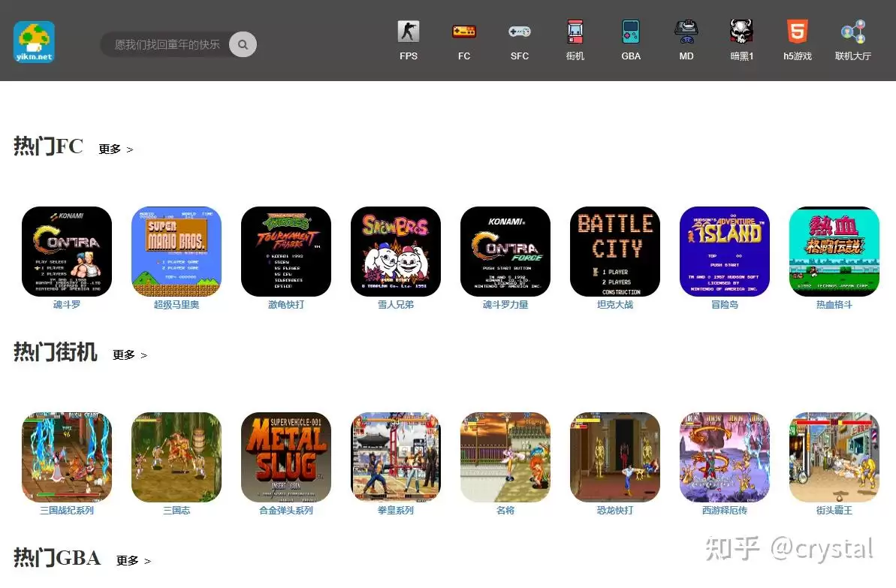Click the 三国战纪系列 text link
Screen dimensions: 896x588
pyautogui.click(x=67, y=511)
